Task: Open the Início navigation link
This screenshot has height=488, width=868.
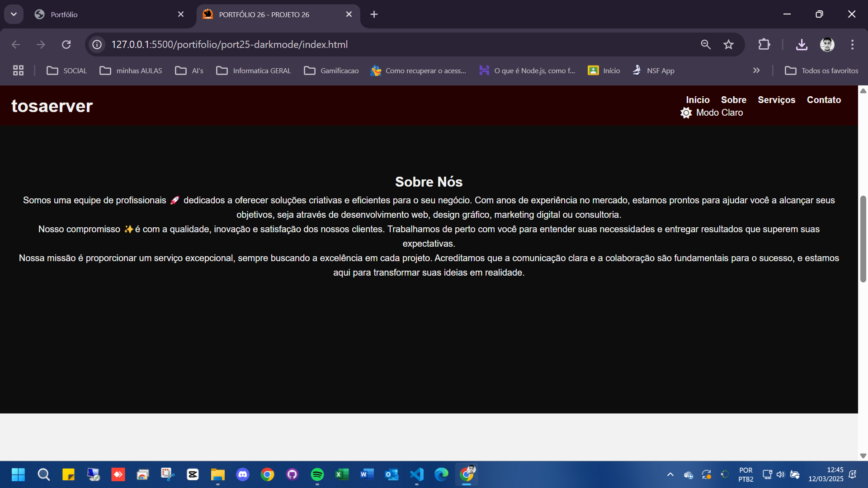Action: [x=698, y=100]
